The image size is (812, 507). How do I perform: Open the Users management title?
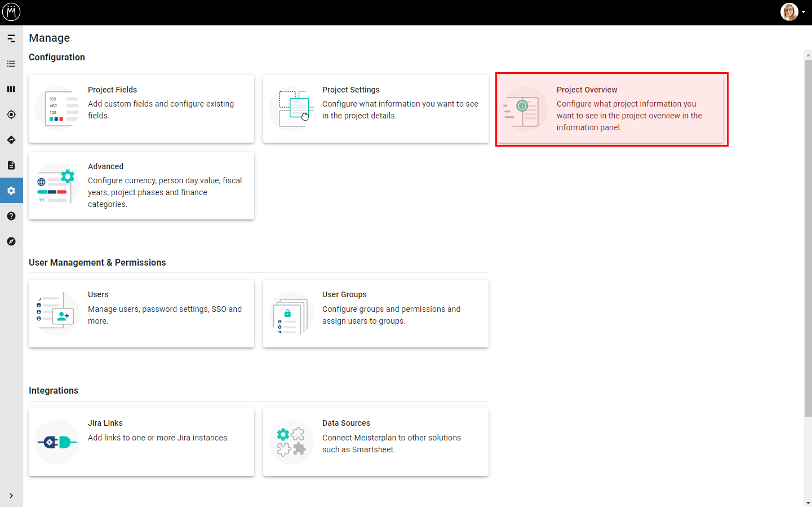(98, 294)
